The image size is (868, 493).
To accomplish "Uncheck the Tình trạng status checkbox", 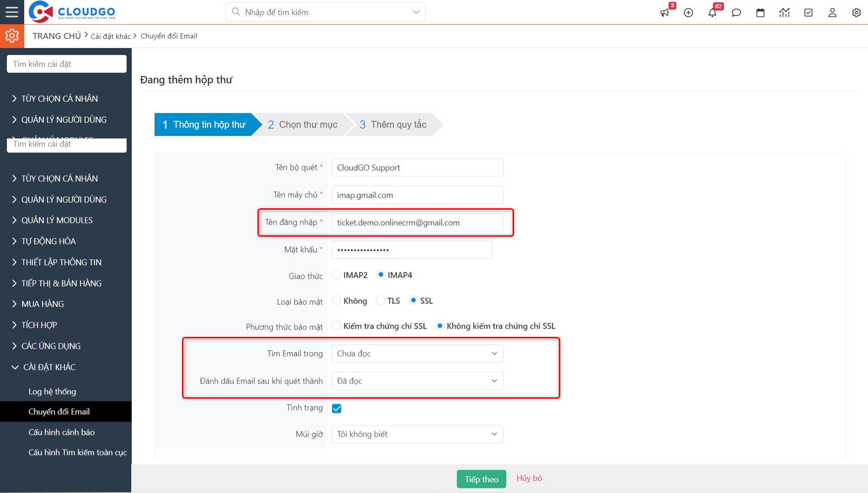I will [x=337, y=408].
